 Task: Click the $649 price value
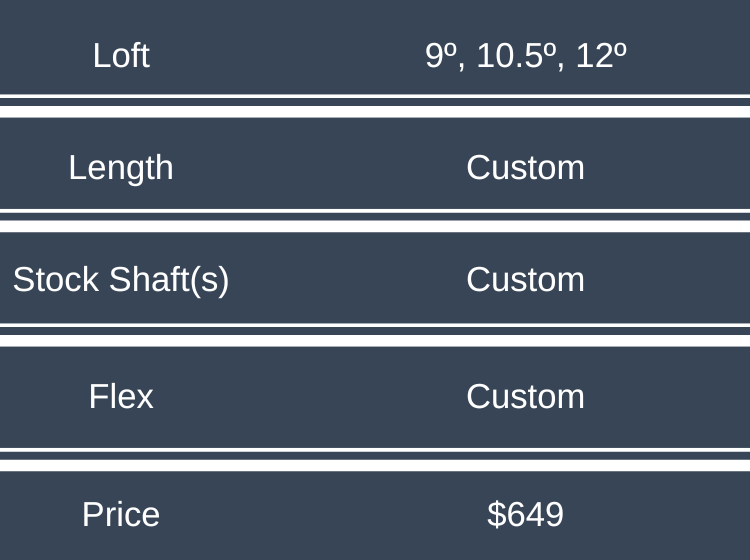(x=525, y=514)
